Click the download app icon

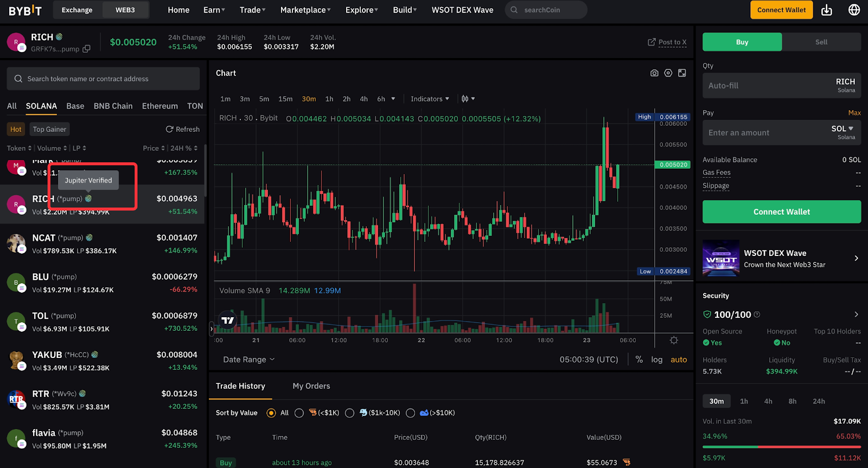pyautogui.click(x=827, y=10)
